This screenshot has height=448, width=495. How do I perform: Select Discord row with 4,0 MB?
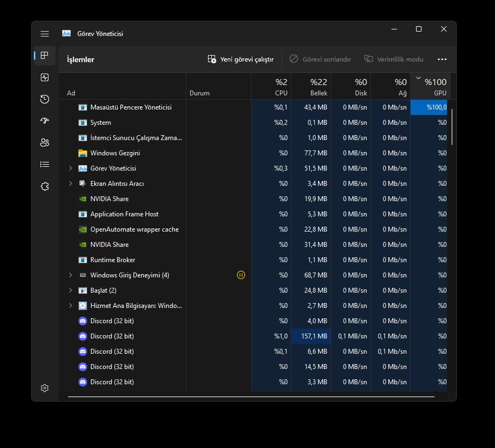[x=253, y=321]
